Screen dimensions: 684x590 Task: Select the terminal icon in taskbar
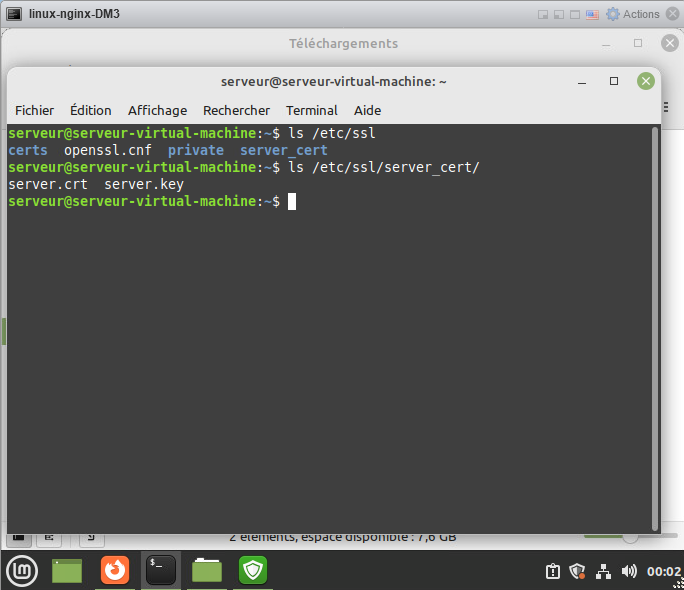tap(160, 571)
